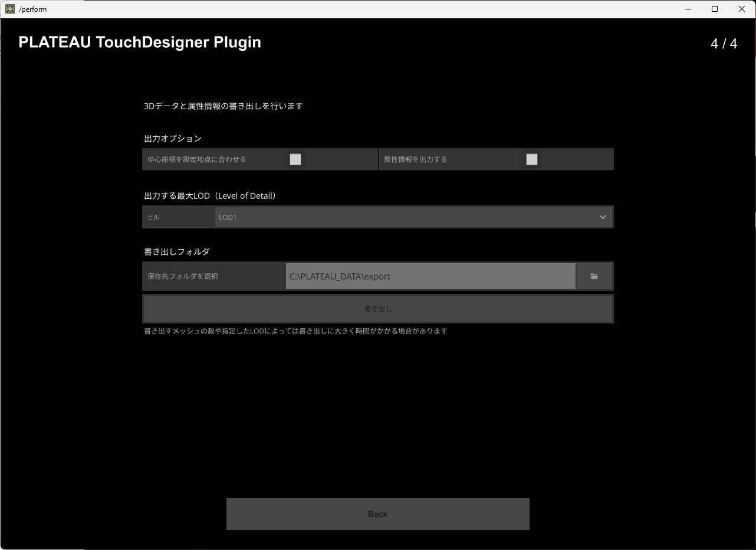Click the TouchDesigner app icon in title bar
The height and width of the screenshot is (550, 756).
point(10,9)
